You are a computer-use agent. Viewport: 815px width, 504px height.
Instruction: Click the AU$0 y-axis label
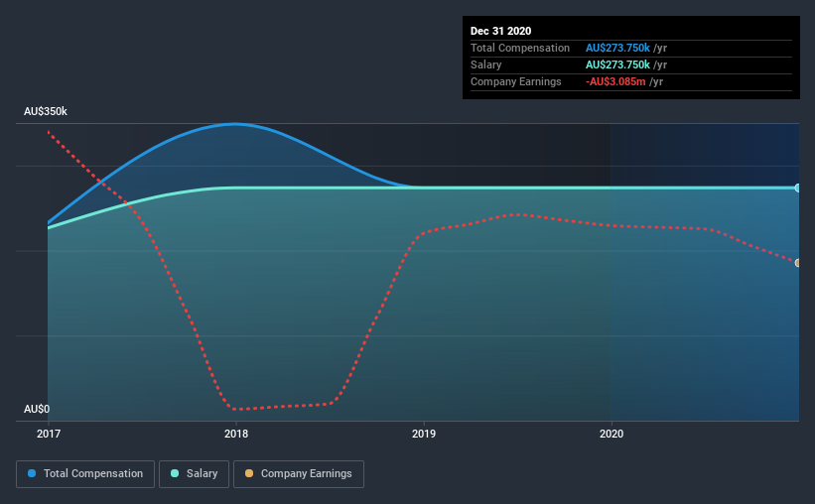(37, 410)
